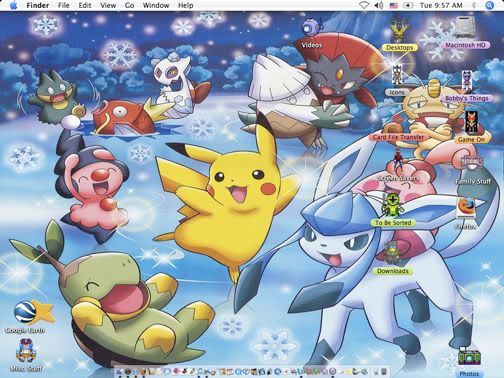The width and height of the screenshot is (504, 378).
Task: Open the Window menu
Action: (x=156, y=5)
